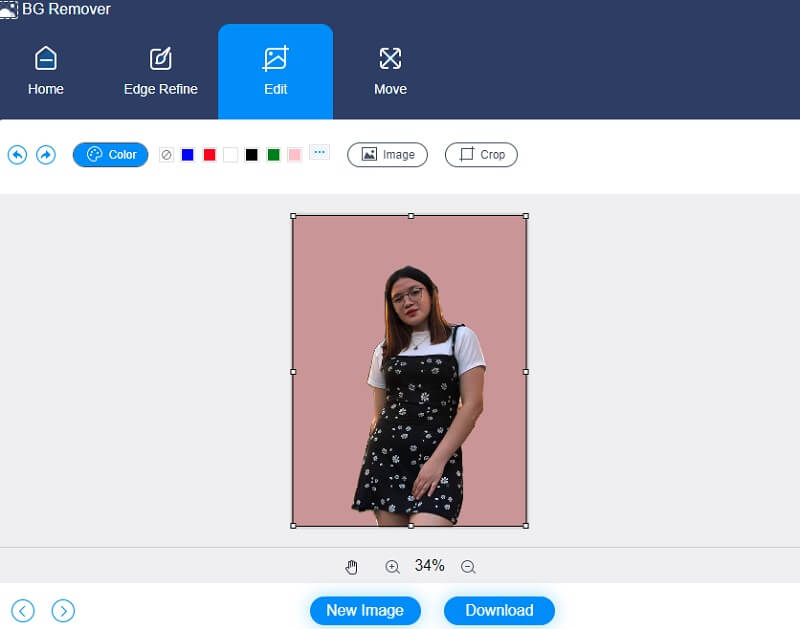
Task: Enable the Color fill mode
Action: 110,154
